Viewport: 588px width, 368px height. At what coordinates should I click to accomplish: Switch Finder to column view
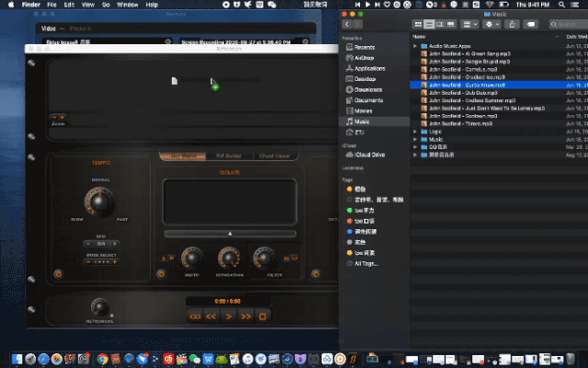[440, 25]
